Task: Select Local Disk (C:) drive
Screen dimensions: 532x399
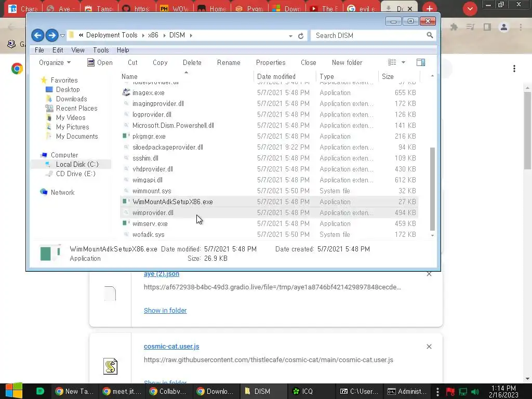Action: click(x=77, y=164)
